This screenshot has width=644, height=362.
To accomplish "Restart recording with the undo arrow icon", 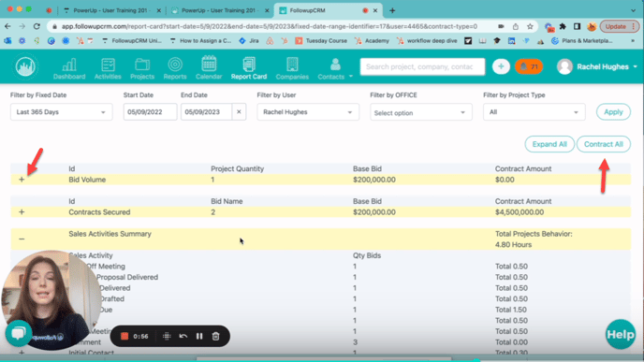I will click(x=183, y=336).
